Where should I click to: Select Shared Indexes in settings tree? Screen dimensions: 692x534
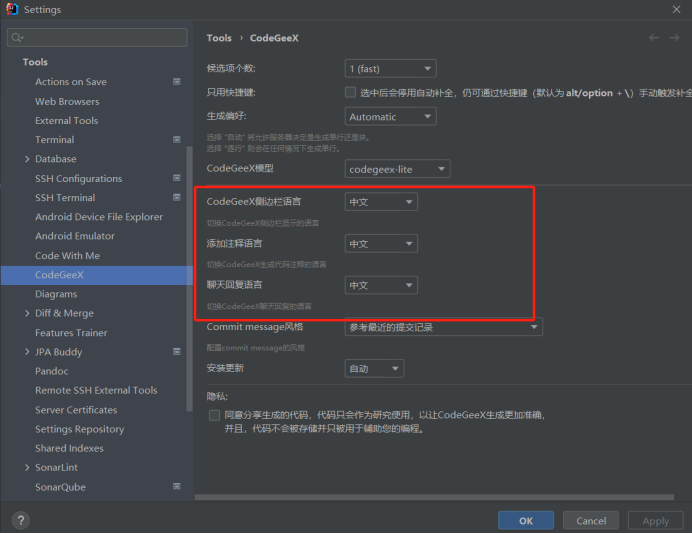69,448
